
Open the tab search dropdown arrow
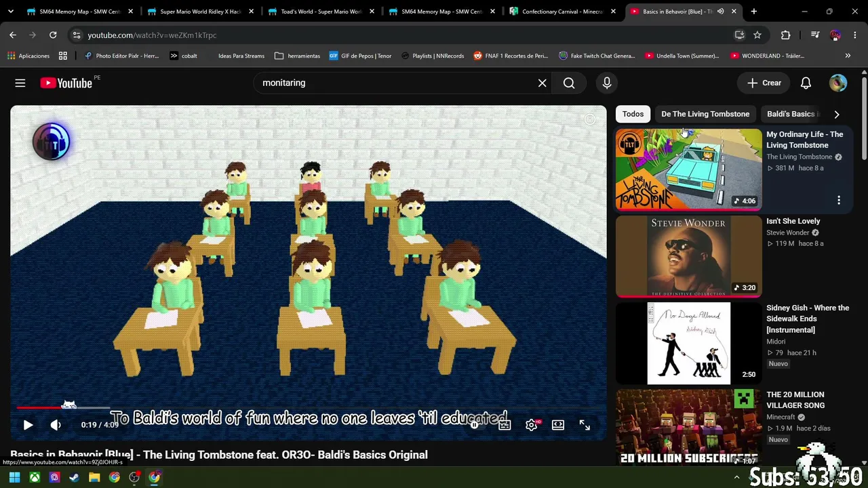[9, 12]
